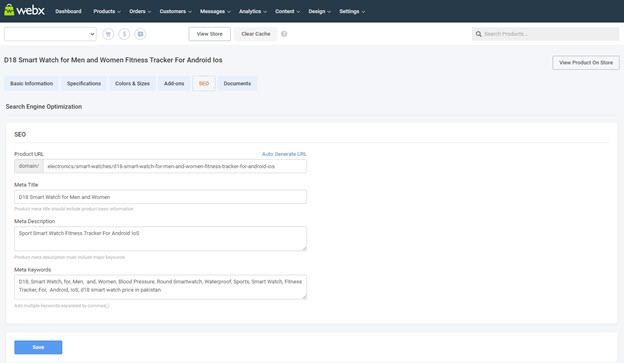The width and height of the screenshot is (624, 363).
Task: Click the Clear Cache button
Action: (256, 34)
